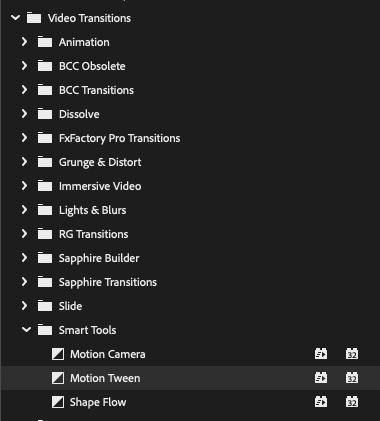The height and width of the screenshot is (421, 380).
Task: Click the Sapphire Builder folder icon
Action: tap(45, 258)
